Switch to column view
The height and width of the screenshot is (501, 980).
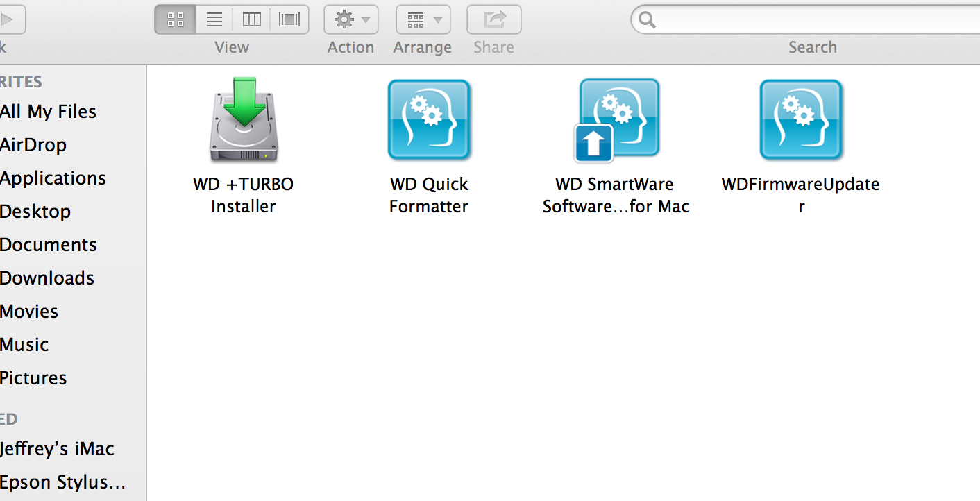(251, 19)
